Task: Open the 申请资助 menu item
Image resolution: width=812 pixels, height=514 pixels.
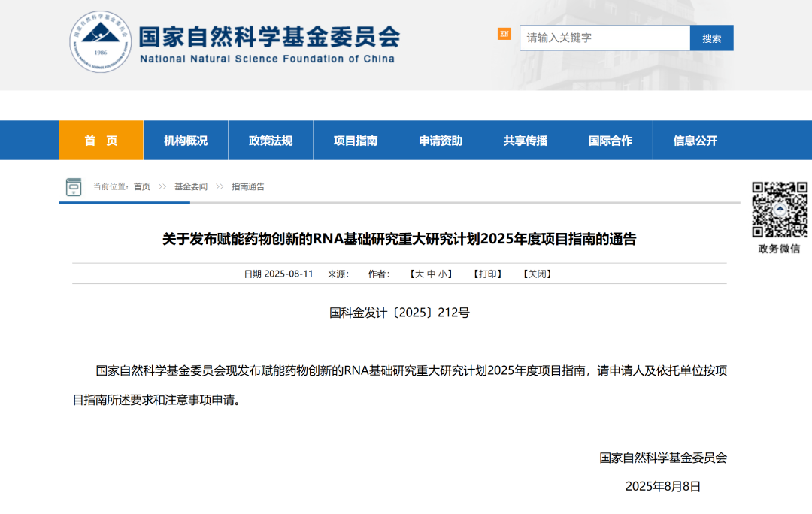Action: 441,141
